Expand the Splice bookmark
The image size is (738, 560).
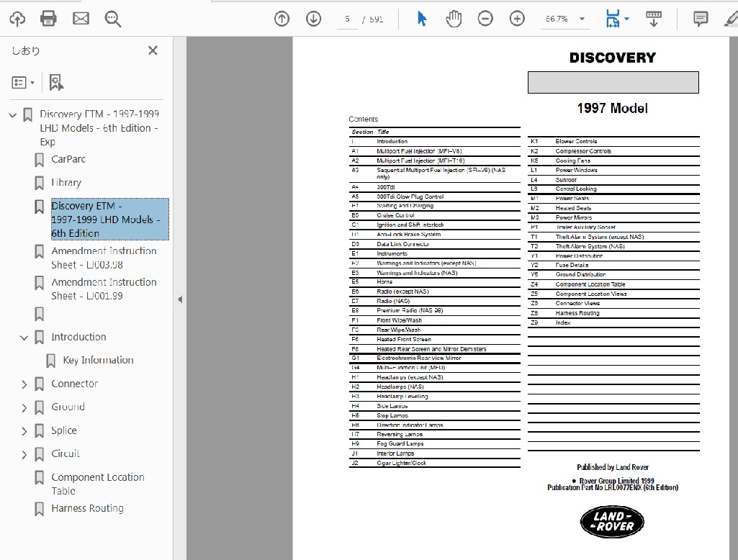coord(24,431)
